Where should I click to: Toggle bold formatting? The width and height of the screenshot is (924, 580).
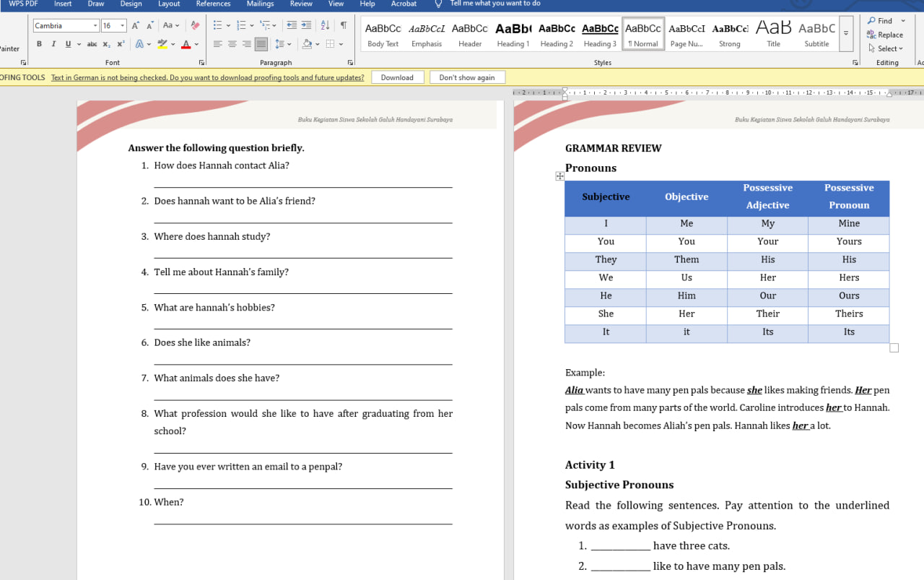[x=39, y=44]
